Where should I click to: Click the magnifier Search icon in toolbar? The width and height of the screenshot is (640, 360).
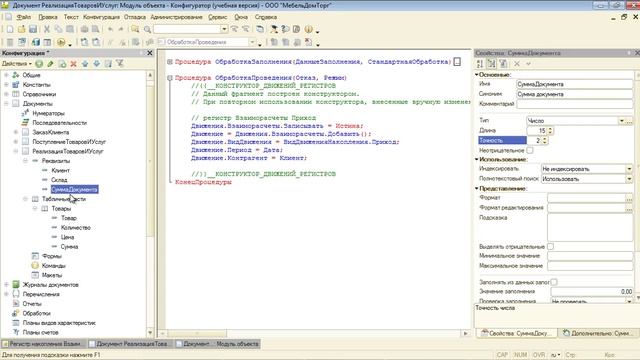(x=147, y=29)
